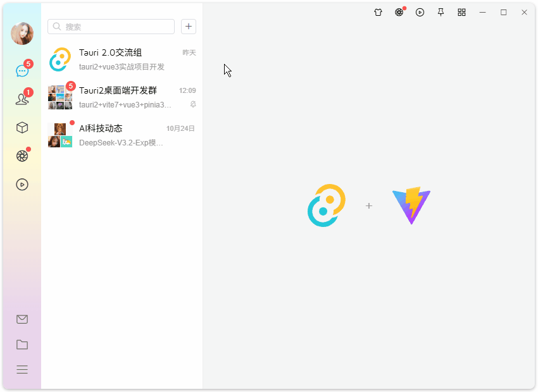The height and width of the screenshot is (392, 538).
Task: Open the moments aperture icon in sidebar
Action: [22, 156]
